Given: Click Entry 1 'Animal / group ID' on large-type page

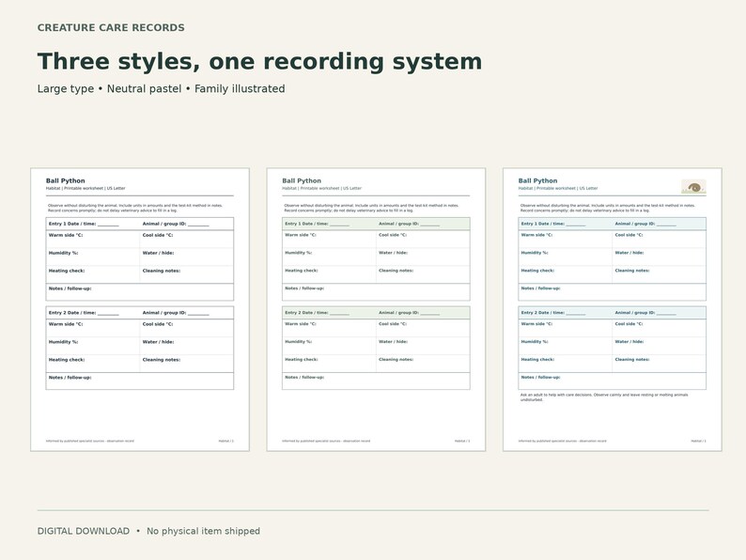Looking at the screenshot, I should (176, 224).
